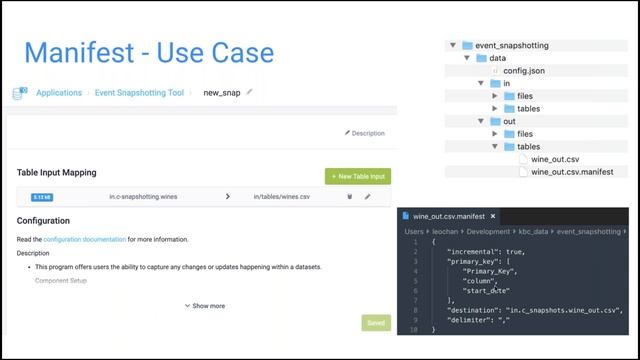The image size is (640, 360).
Task: Click event_snapshotting in the editor breadcrumb
Action: pyautogui.click(x=589, y=231)
